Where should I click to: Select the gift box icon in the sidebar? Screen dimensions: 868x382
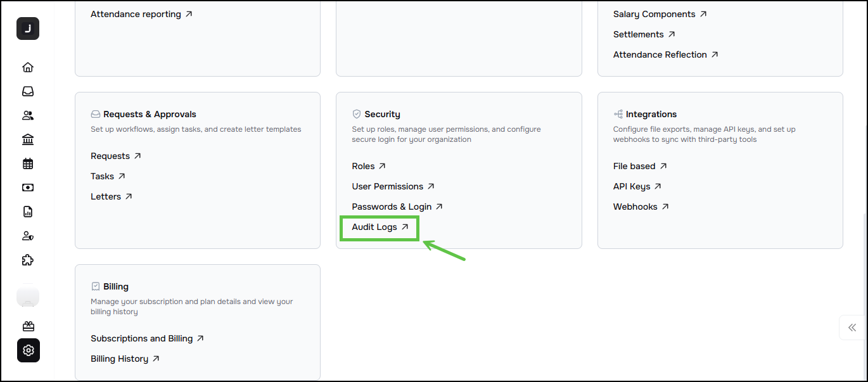coord(28,326)
